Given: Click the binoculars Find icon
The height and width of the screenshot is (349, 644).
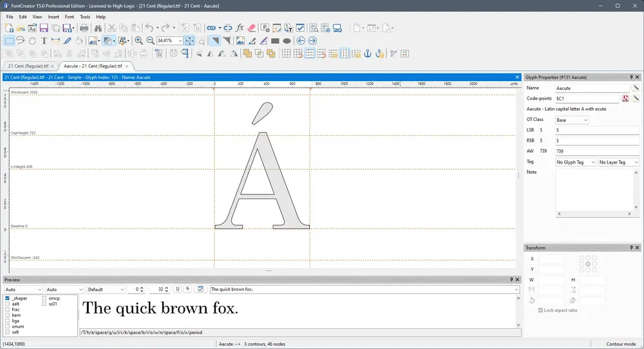Looking at the screenshot, I should [98, 28].
